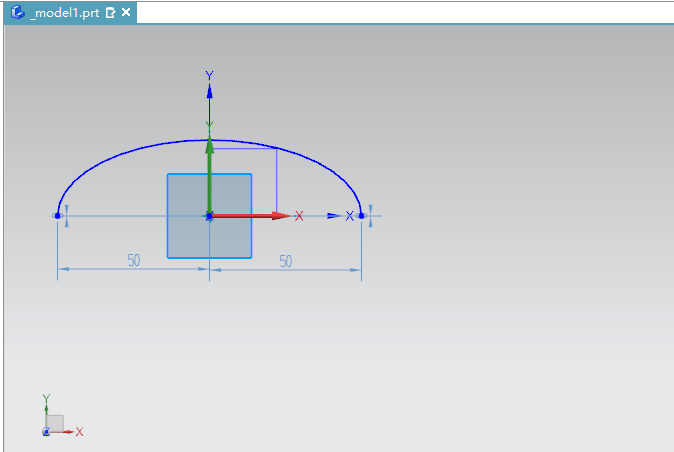Click the view triad blue Z origin

pyautogui.click(x=46, y=431)
